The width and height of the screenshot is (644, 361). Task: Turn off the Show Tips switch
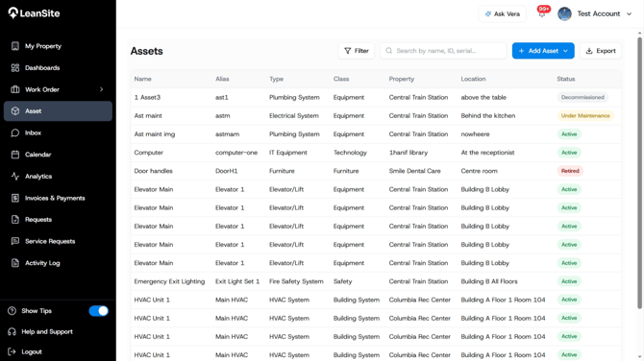coord(99,311)
